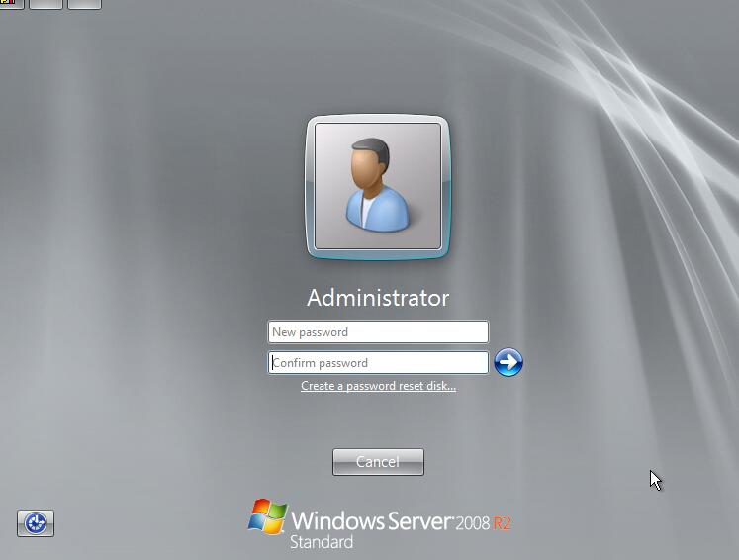Viewport: 739px width, 560px height.
Task: Submit password with the blue arrow button
Action: tap(508, 362)
